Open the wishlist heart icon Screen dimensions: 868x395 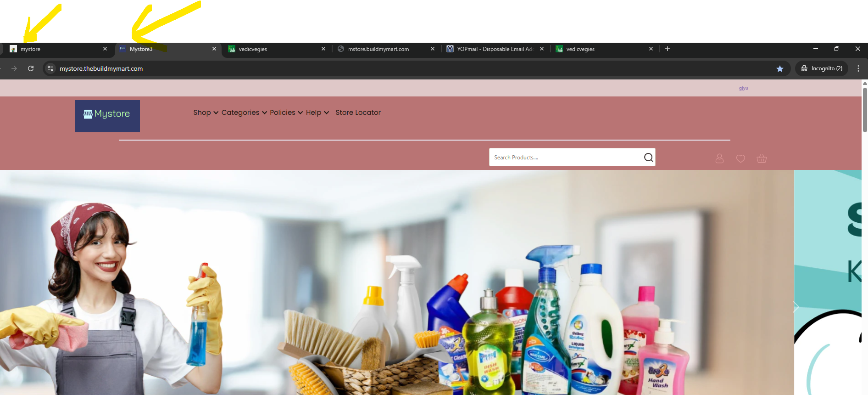[x=740, y=158]
